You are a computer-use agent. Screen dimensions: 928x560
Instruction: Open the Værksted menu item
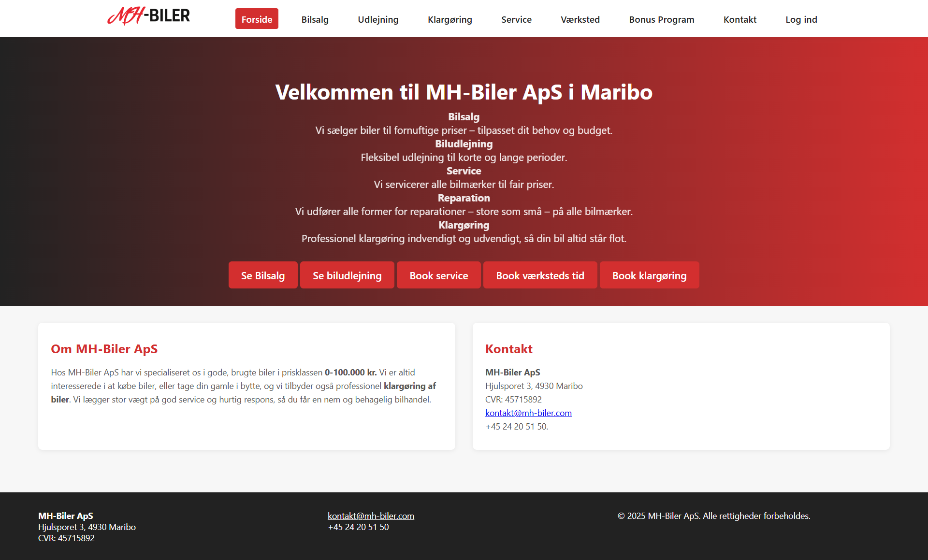(580, 19)
